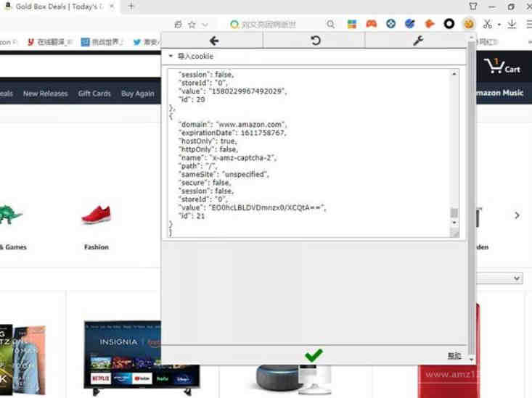The width and height of the screenshot is (532, 398).
Task: Click the reset/undo arrow in cookie popup
Action: pyautogui.click(x=315, y=41)
